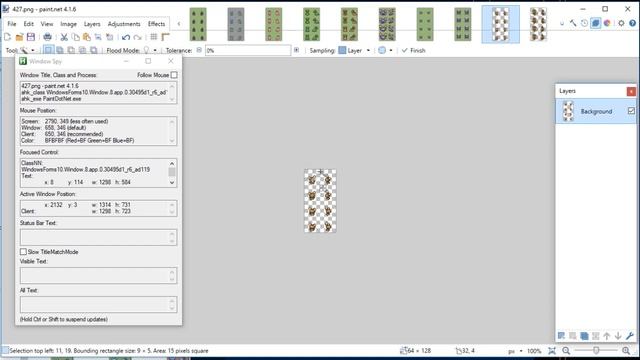Click Zoom Out magnifier icon
The image size is (640, 360).
(566, 351)
